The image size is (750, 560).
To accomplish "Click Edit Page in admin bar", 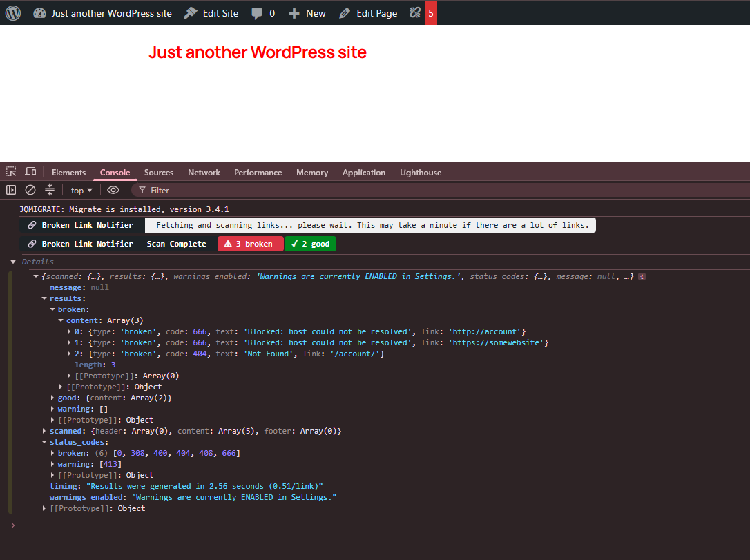I will pyautogui.click(x=368, y=13).
